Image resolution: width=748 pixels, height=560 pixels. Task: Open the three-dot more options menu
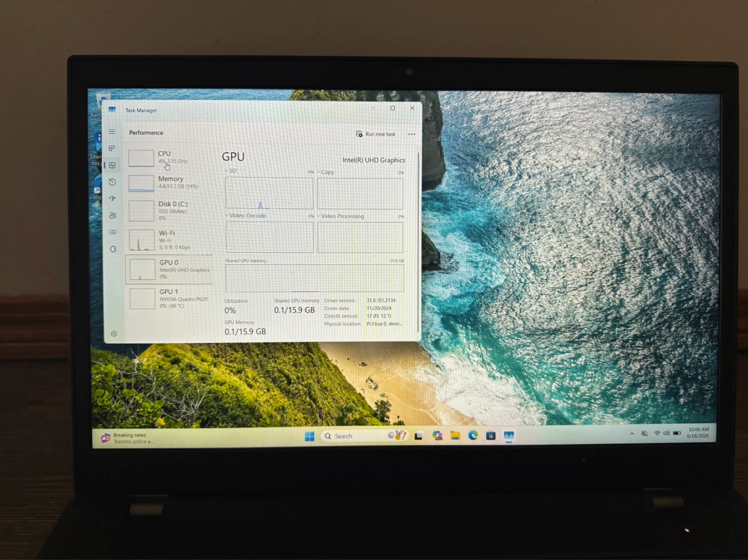412,134
